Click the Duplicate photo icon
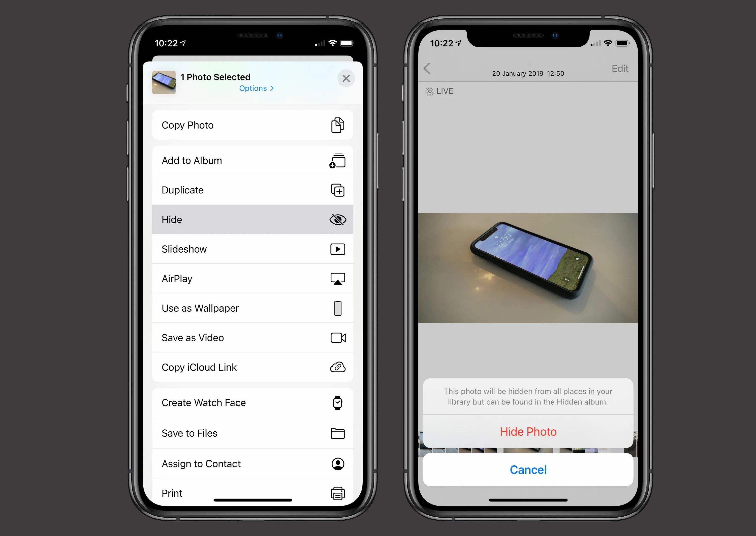This screenshot has height=536, width=756. point(337,190)
